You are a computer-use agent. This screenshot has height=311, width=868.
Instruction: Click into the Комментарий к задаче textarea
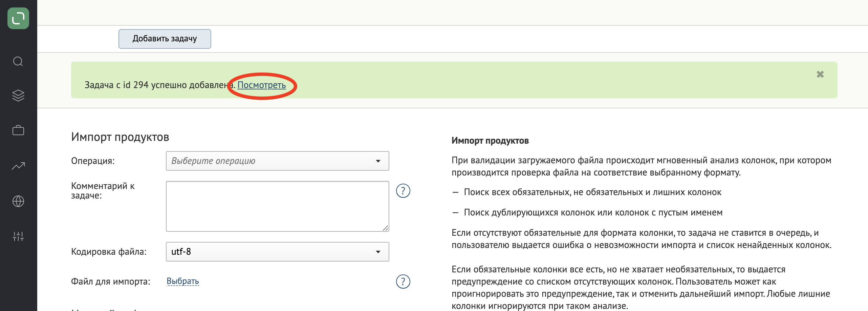(x=277, y=206)
